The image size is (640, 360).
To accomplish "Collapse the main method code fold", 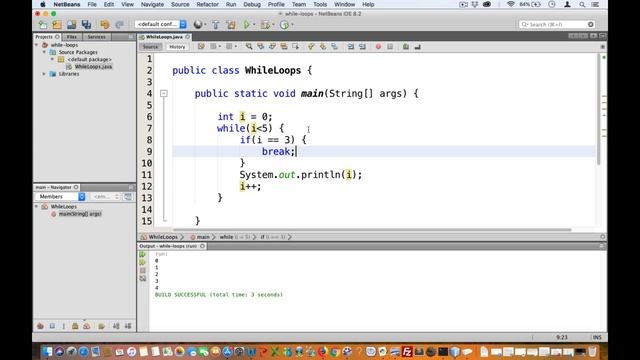I will click(164, 93).
